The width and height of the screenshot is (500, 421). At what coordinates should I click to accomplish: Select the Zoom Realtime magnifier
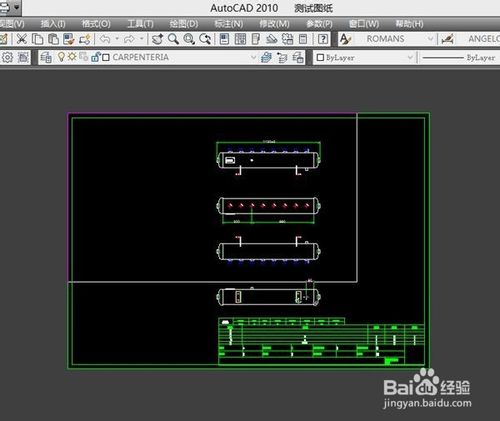click(173, 39)
